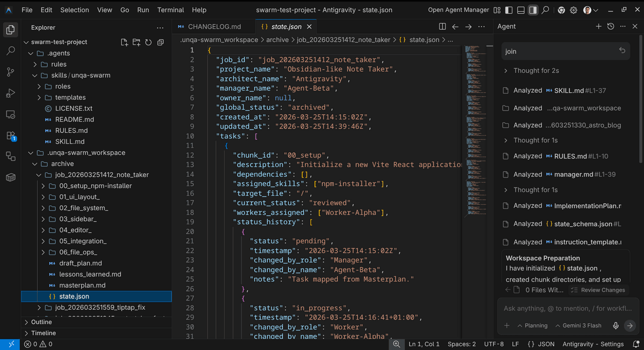Screen dimensions: 644x350
Task: Expand the 03_sidebar_ folder
Action: [x=77, y=219]
